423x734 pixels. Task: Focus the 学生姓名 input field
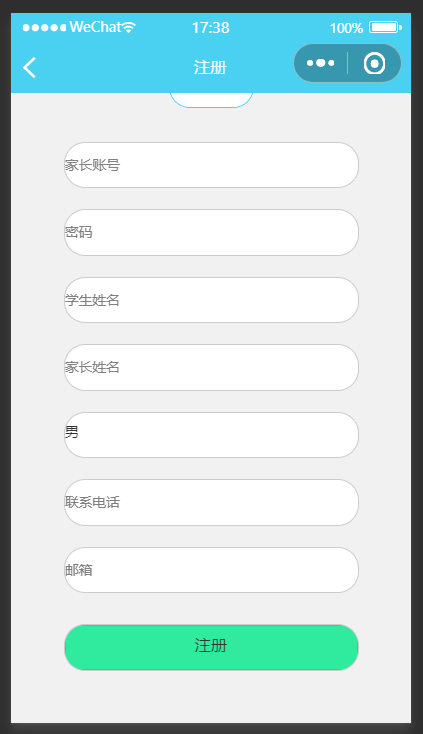[x=212, y=300]
